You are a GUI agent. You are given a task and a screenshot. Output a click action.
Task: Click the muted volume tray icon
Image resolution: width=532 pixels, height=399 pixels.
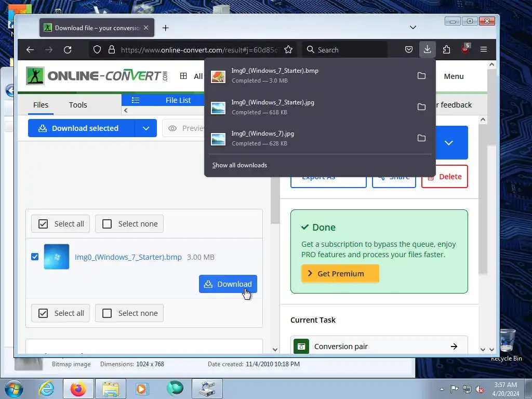[x=480, y=389]
